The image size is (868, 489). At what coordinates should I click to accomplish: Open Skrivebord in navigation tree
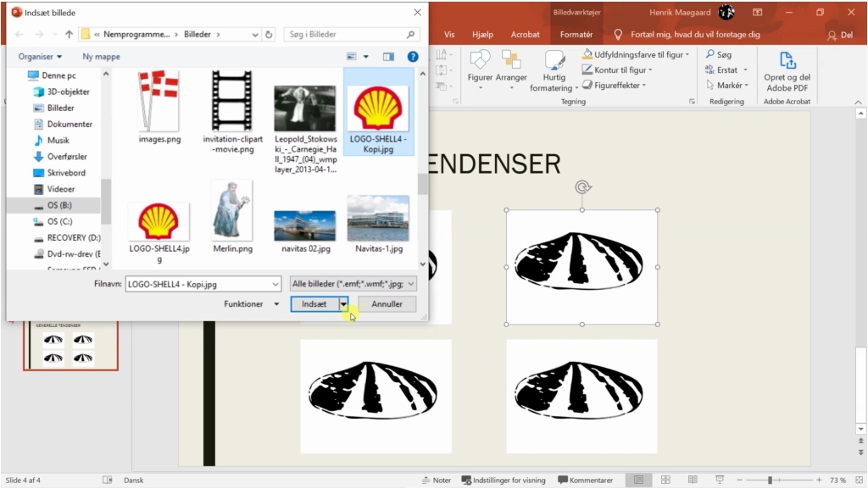[60, 173]
